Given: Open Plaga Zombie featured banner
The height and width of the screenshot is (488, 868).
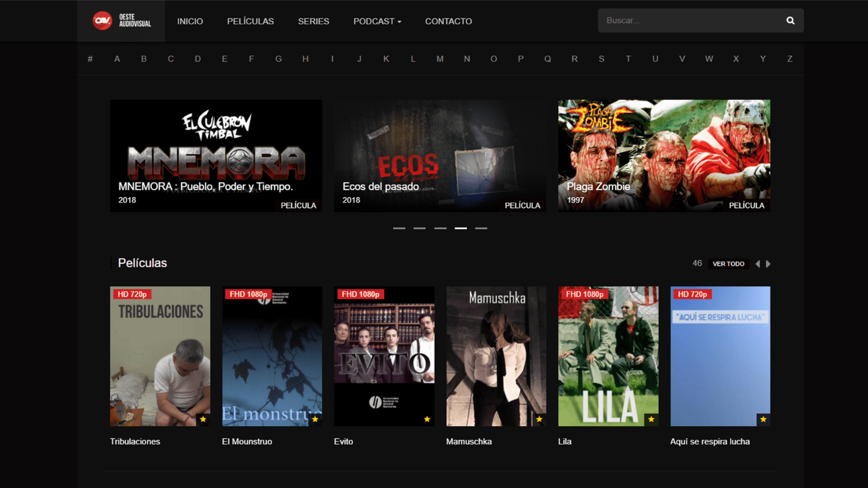Looking at the screenshot, I should [x=664, y=156].
